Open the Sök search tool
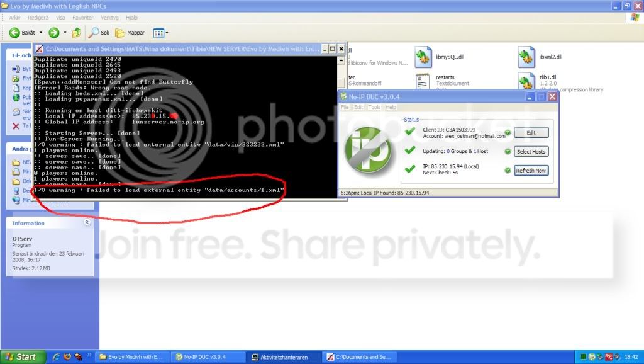The height and width of the screenshot is (364, 644). click(99, 33)
